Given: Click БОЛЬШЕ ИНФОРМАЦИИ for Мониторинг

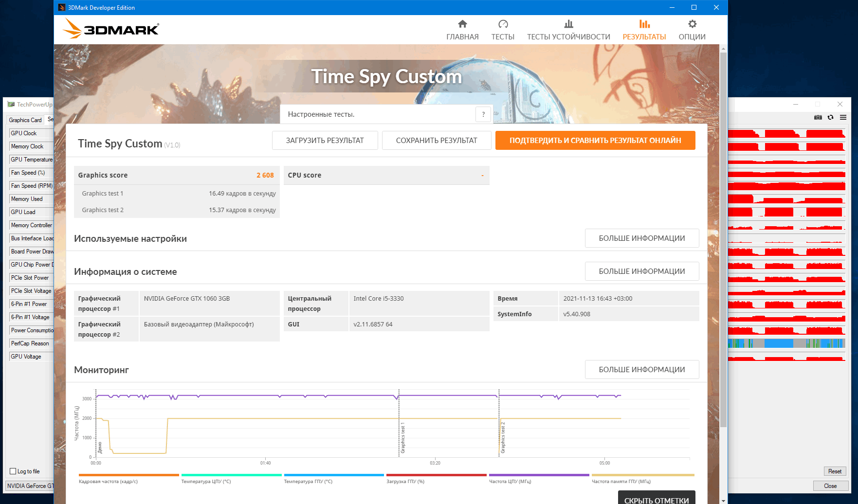Looking at the screenshot, I should pos(642,370).
